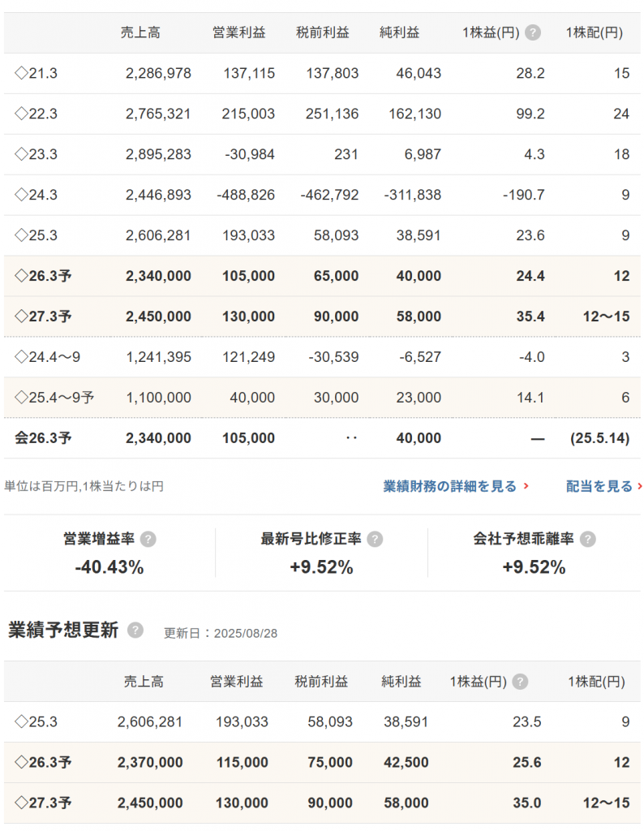Click updated net profit 42,500
The image size is (644, 831).
point(406,763)
